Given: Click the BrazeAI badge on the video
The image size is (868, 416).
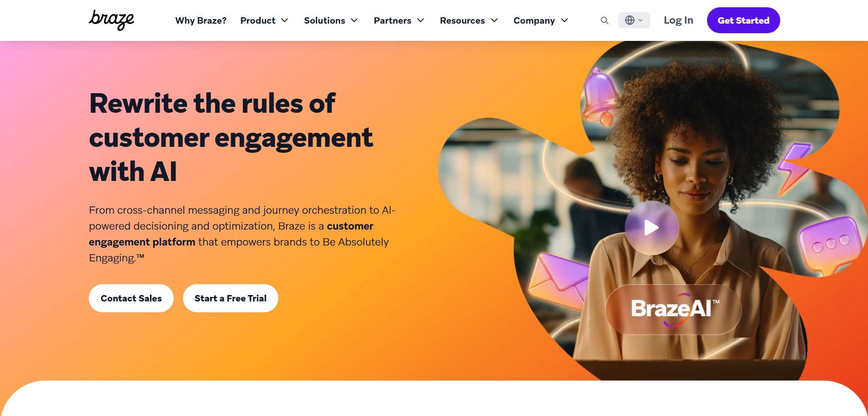Looking at the screenshot, I should pyautogui.click(x=674, y=310).
